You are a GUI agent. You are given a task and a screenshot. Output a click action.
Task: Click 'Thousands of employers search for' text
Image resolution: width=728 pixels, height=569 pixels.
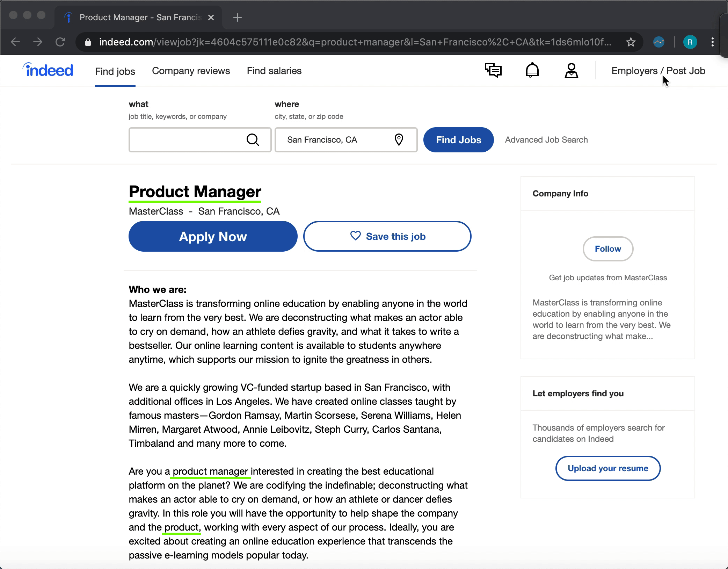click(598, 428)
